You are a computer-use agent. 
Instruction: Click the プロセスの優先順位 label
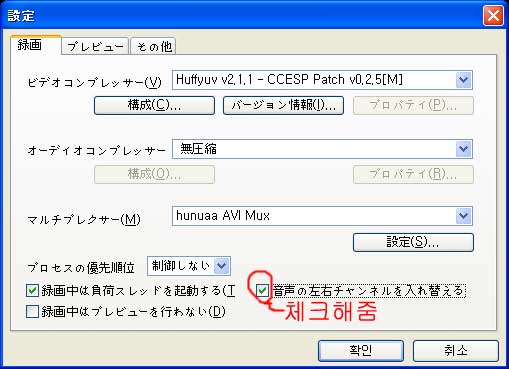81,268
